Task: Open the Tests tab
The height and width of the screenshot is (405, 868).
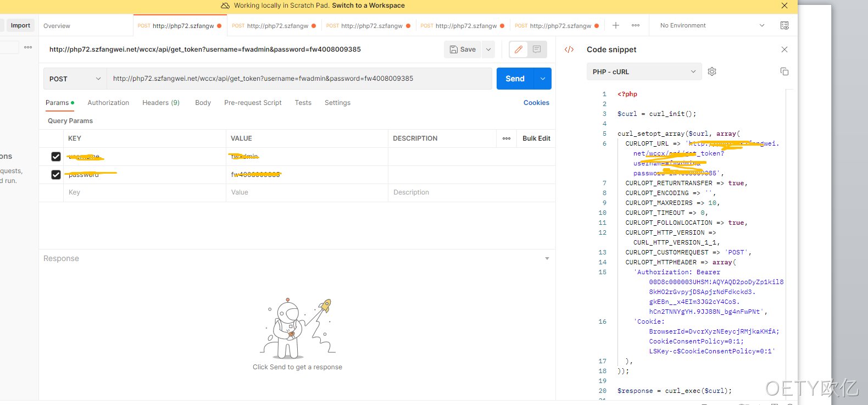Action: point(303,103)
